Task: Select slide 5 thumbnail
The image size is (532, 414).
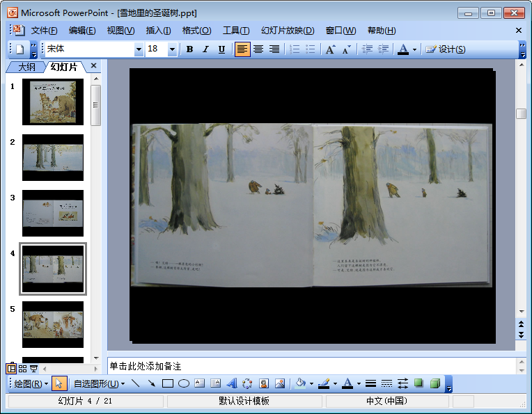Action: tap(53, 324)
